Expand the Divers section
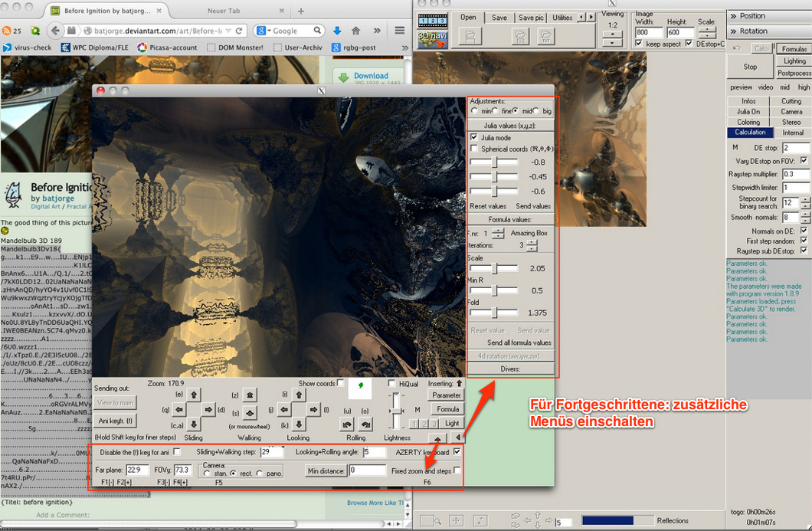The width and height of the screenshot is (812, 531). pos(510,369)
